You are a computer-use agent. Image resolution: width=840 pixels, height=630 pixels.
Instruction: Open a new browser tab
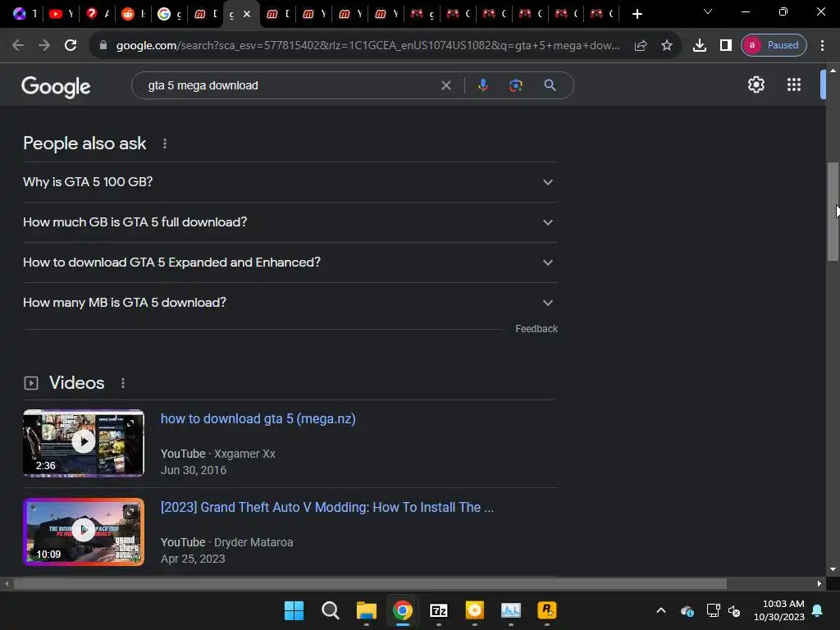point(637,14)
